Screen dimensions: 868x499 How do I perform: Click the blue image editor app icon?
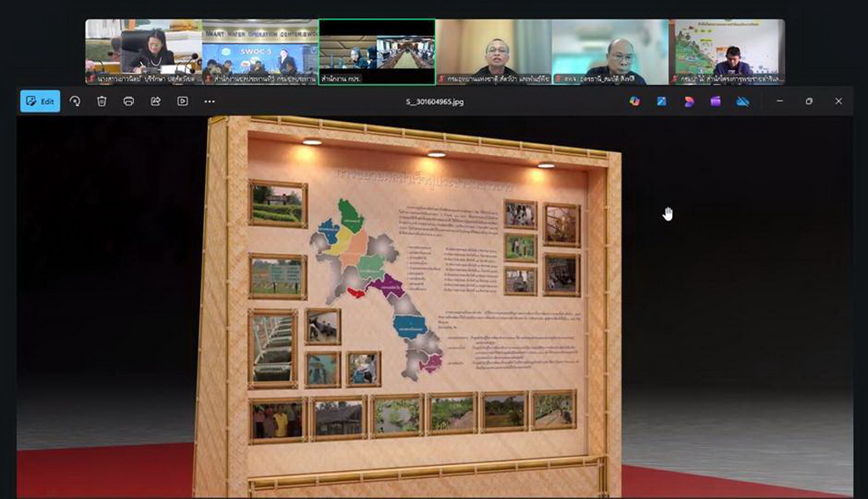661,101
